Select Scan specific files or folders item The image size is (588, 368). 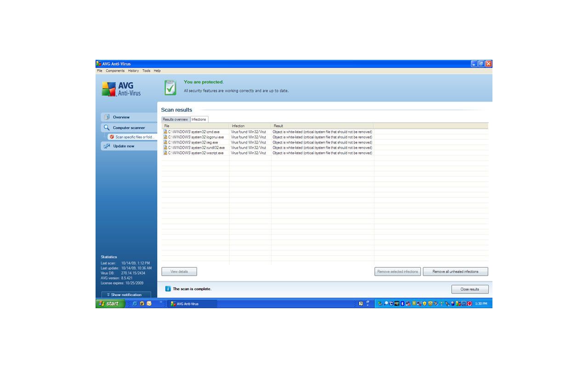coord(132,137)
